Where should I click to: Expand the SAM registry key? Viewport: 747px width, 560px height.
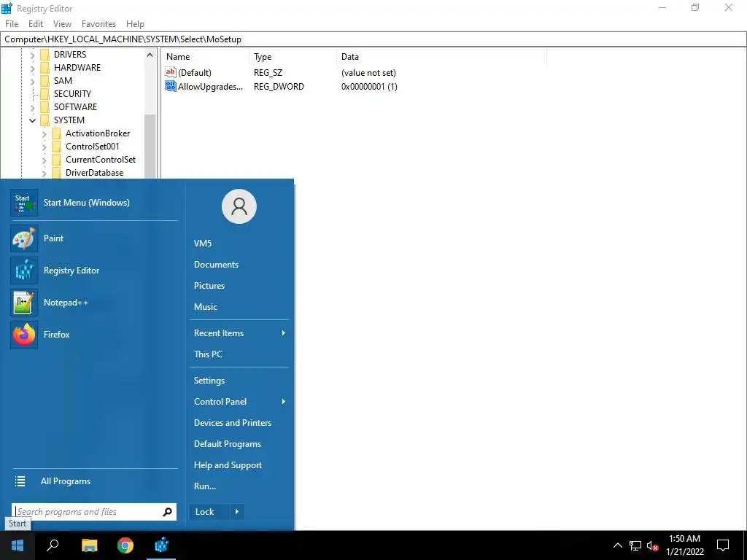pos(32,82)
